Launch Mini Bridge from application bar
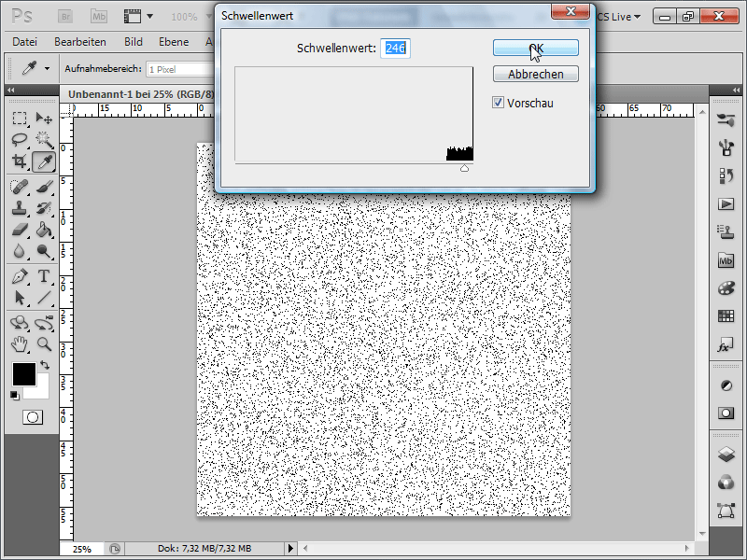The image size is (747, 560). [99, 16]
